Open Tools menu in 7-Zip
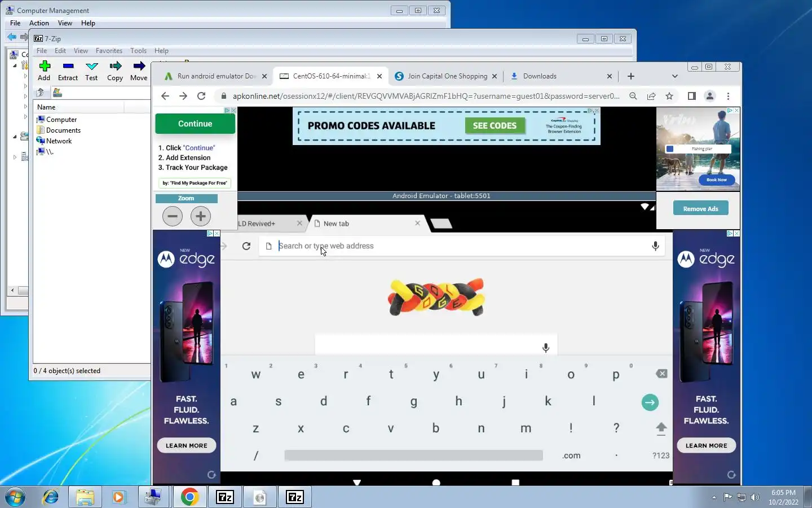812x508 pixels. click(138, 51)
